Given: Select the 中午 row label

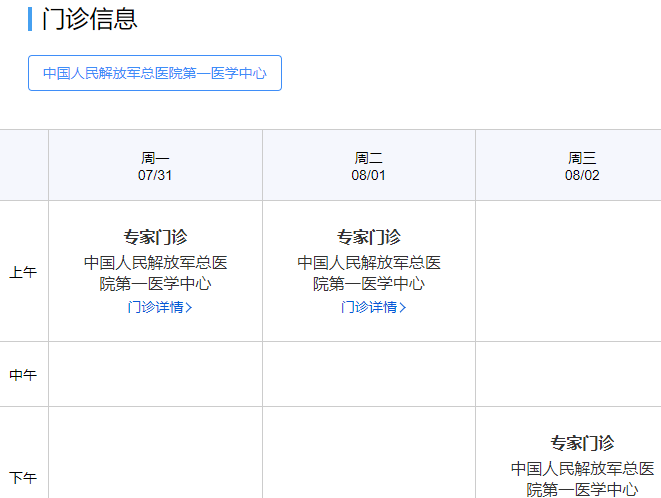Looking at the screenshot, I should (x=23, y=375).
